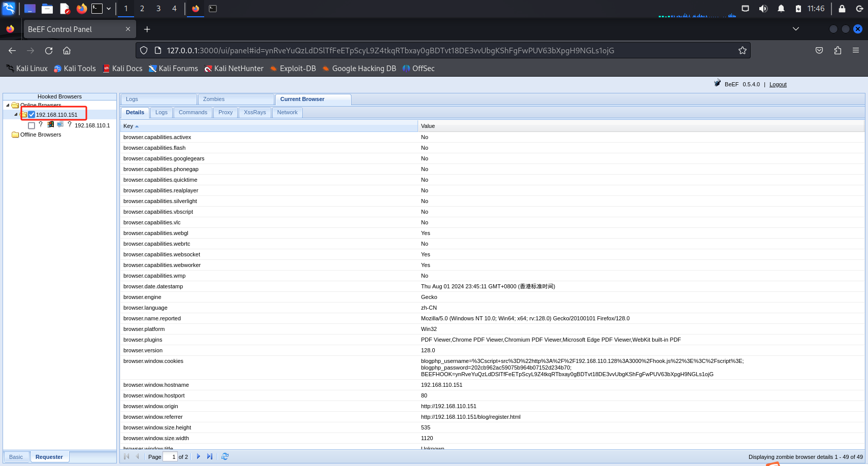This screenshot has width=868, height=466.
Task: Open the downloads tray icon in the toolbar
Action: click(x=819, y=50)
